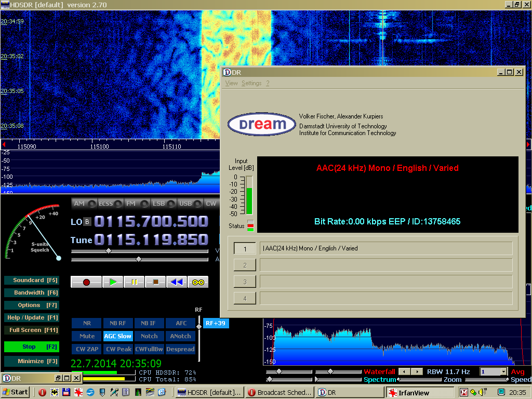Select USB demodulation mode
532x399 pixels.
[x=190, y=204]
